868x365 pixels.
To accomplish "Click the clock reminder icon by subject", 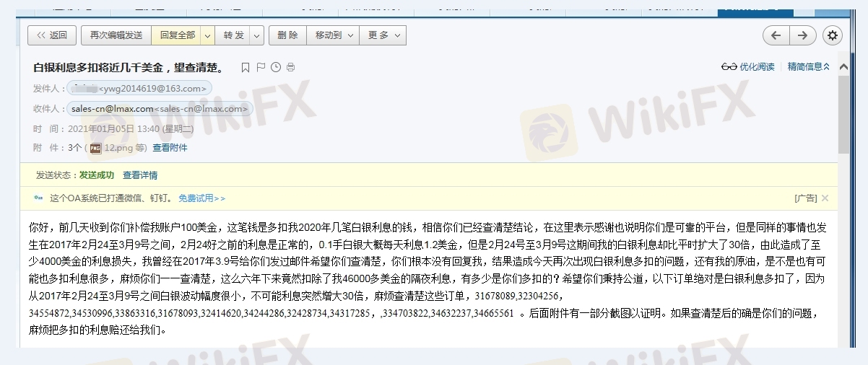I will 276,68.
